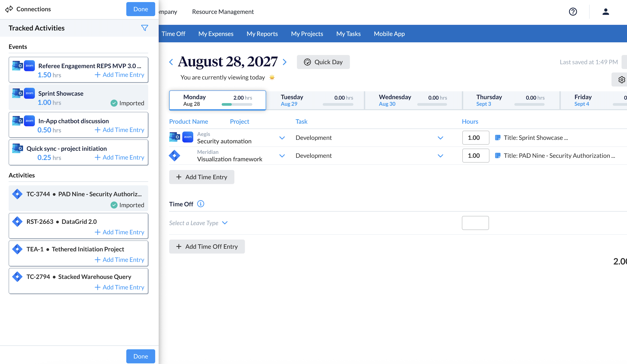Image resolution: width=627 pixels, height=364 pixels.
Task: Add time entry for In-App chatbot discussion
Action: click(119, 130)
